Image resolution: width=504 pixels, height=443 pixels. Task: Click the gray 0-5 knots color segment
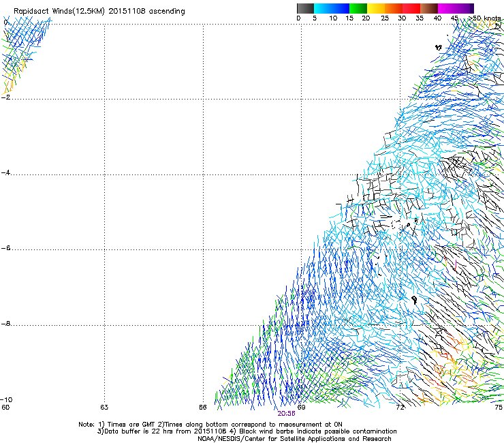click(305, 8)
